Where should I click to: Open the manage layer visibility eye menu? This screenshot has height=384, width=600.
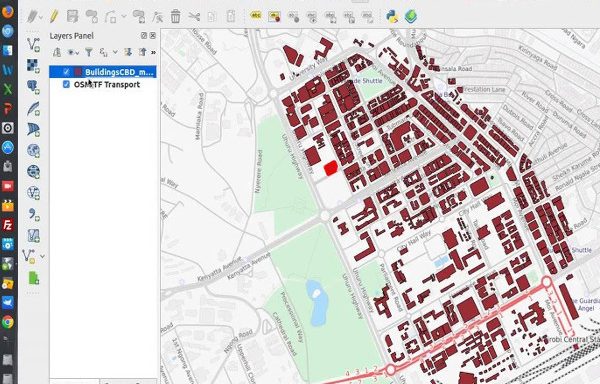pos(72,52)
